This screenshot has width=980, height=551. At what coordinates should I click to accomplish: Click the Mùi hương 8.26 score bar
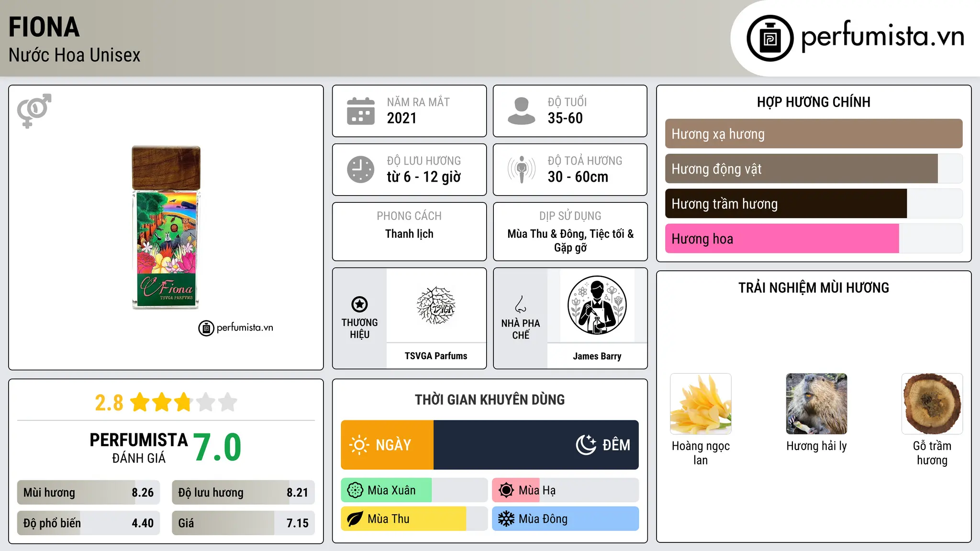pyautogui.click(x=89, y=493)
